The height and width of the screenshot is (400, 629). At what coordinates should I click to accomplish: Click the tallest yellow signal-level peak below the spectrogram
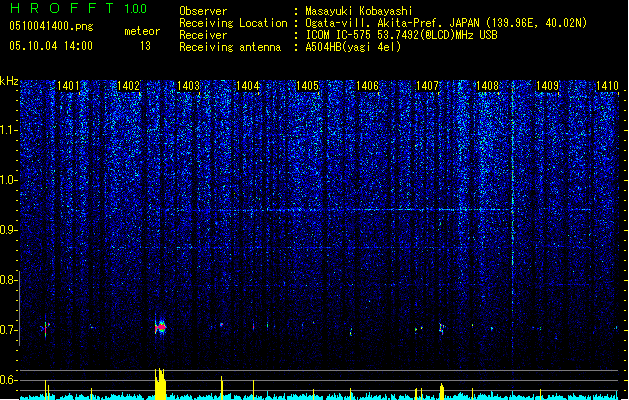point(160,384)
